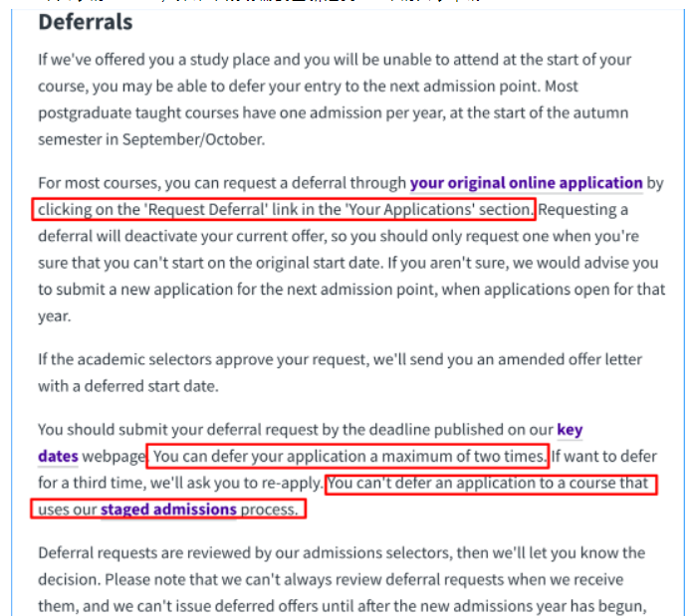Click the text 'semester in September/October.'
This screenshot has width=693, height=616.
tap(151, 139)
